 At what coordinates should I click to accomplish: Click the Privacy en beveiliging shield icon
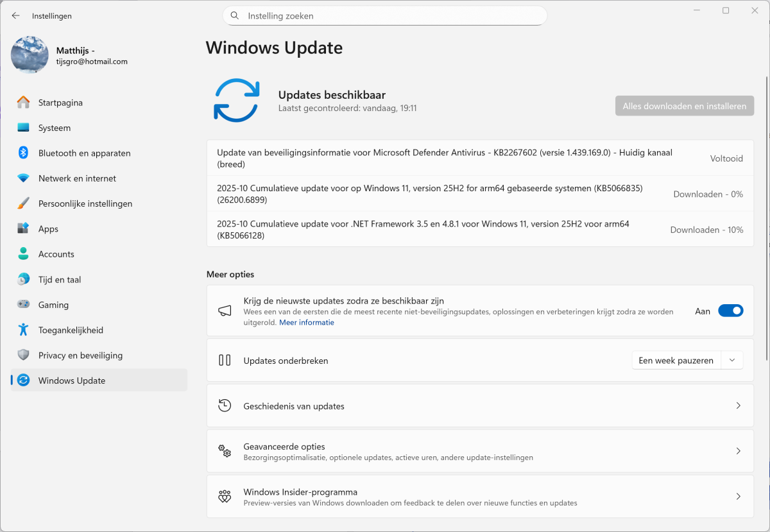coord(23,355)
